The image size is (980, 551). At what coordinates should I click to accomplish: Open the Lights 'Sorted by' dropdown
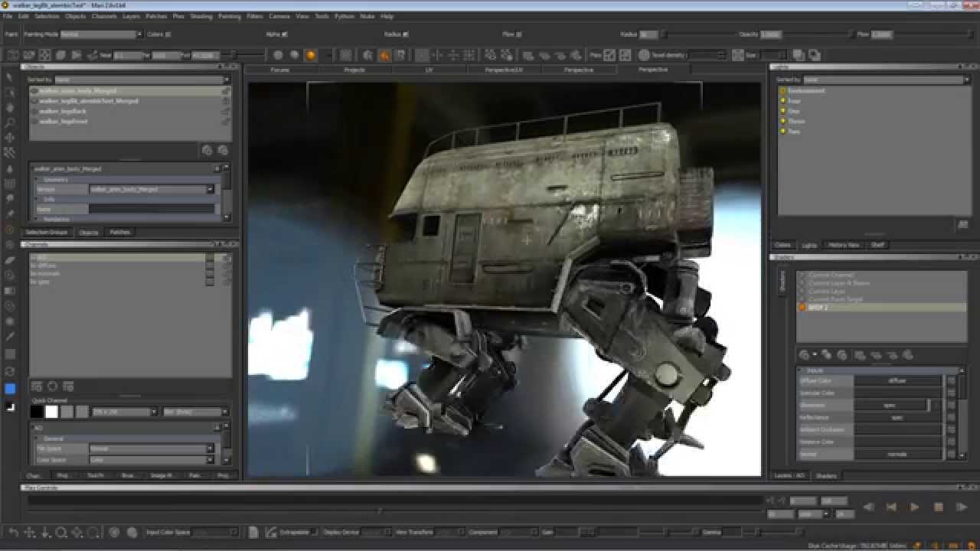pos(887,80)
